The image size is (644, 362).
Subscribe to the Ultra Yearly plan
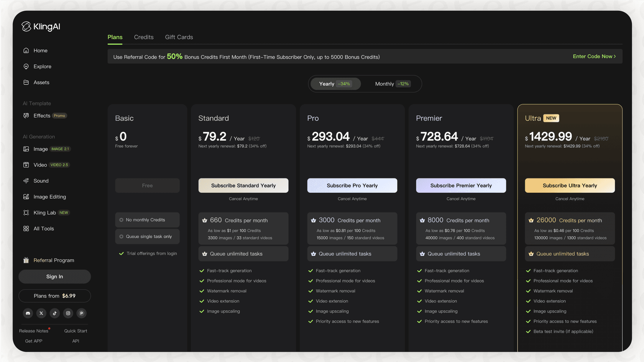(x=570, y=185)
